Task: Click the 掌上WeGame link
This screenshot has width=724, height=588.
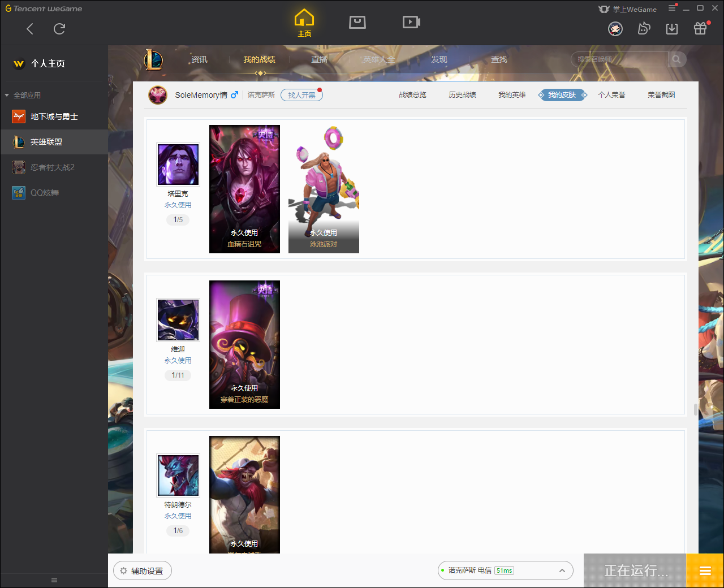Action: [627, 9]
